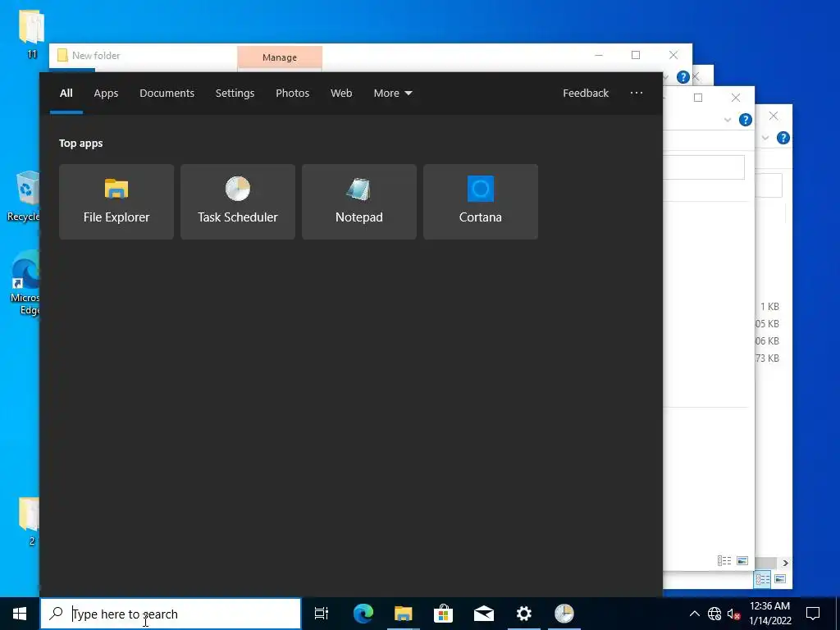Viewport: 840px width, 630px height.
Task: Open File Explorer from the taskbar
Action: 404,614
